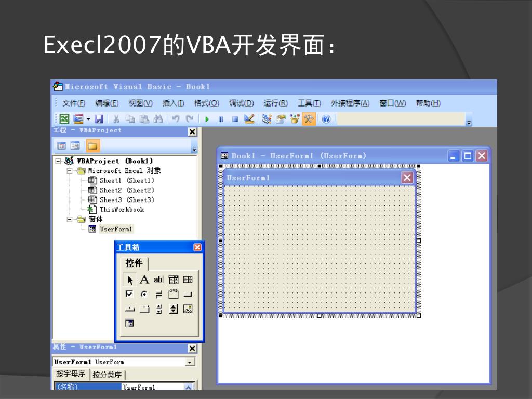Image resolution: width=532 pixels, height=399 pixels.
Task: Click the Paste clipboard icon
Action: coord(144,119)
